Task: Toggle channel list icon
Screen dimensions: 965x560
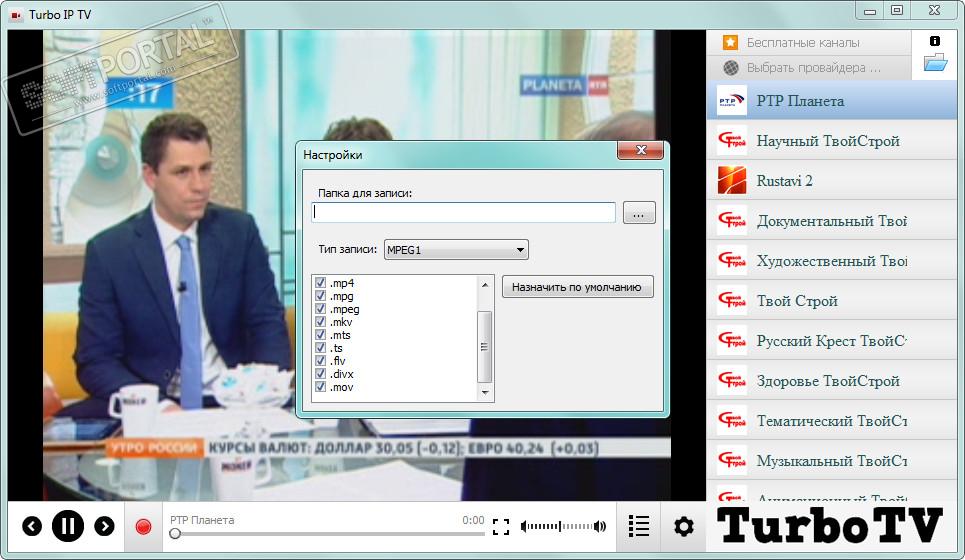Action: coord(639,526)
